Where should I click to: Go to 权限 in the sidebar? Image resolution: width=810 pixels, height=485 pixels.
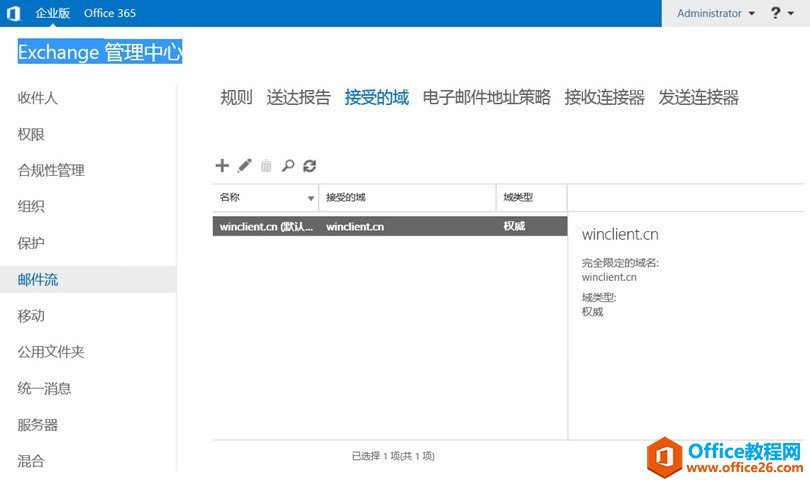tap(31, 134)
